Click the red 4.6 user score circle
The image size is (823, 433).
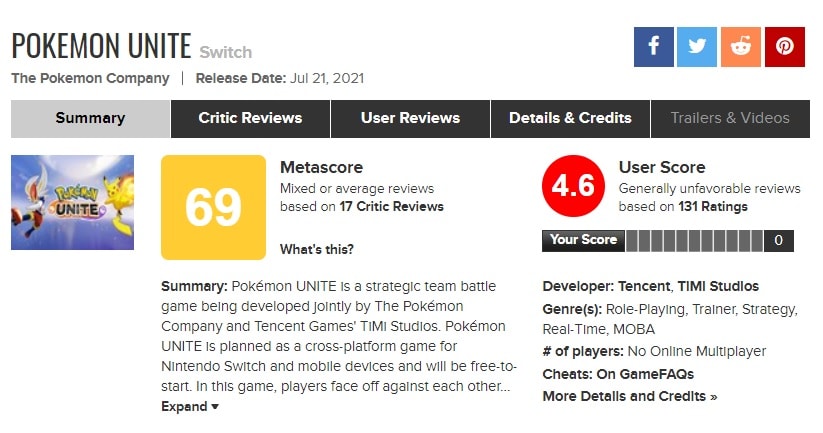point(573,186)
